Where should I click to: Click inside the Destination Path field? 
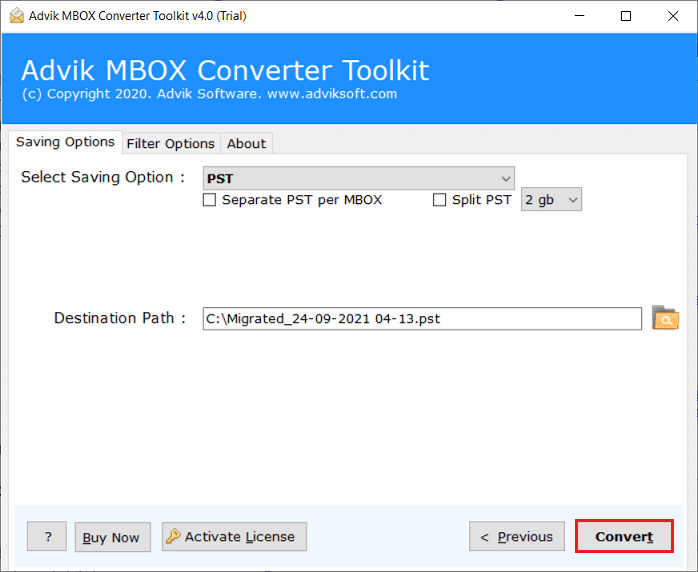[x=422, y=319]
